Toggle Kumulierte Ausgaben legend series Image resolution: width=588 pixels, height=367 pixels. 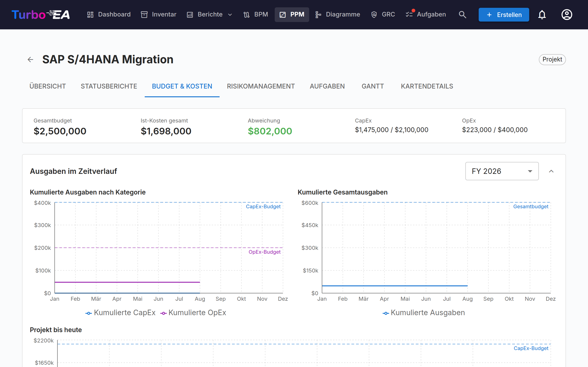pos(424,313)
